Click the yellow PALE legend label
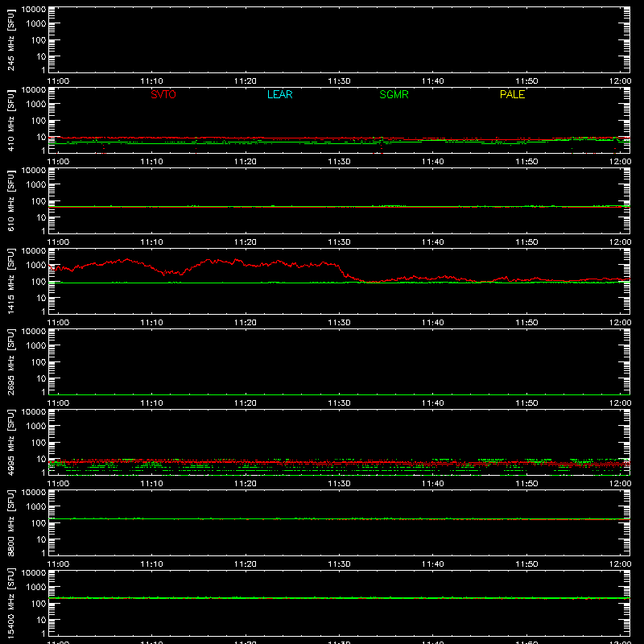Image resolution: width=644 pixels, height=644 pixels. point(512,94)
